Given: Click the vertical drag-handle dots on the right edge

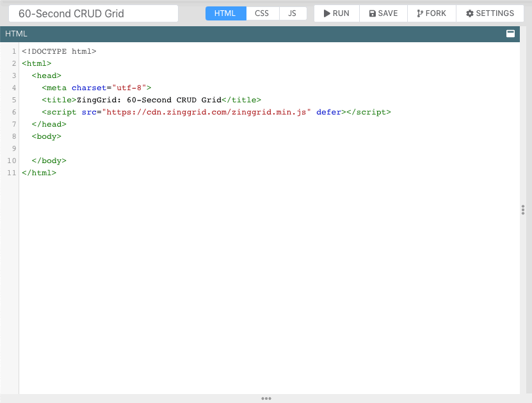Looking at the screenshot, I should pos(523,210).
